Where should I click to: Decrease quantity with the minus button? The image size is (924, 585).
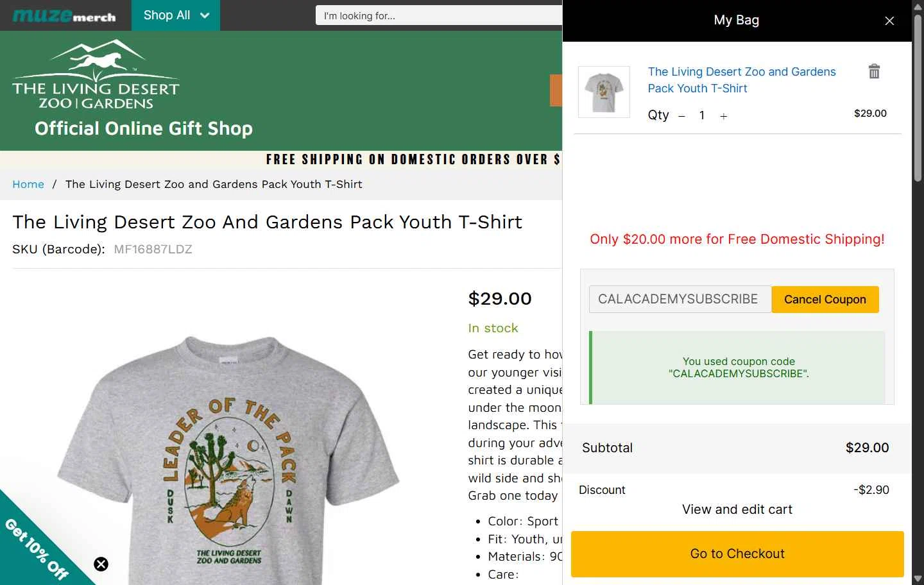(x=681, y=116)
